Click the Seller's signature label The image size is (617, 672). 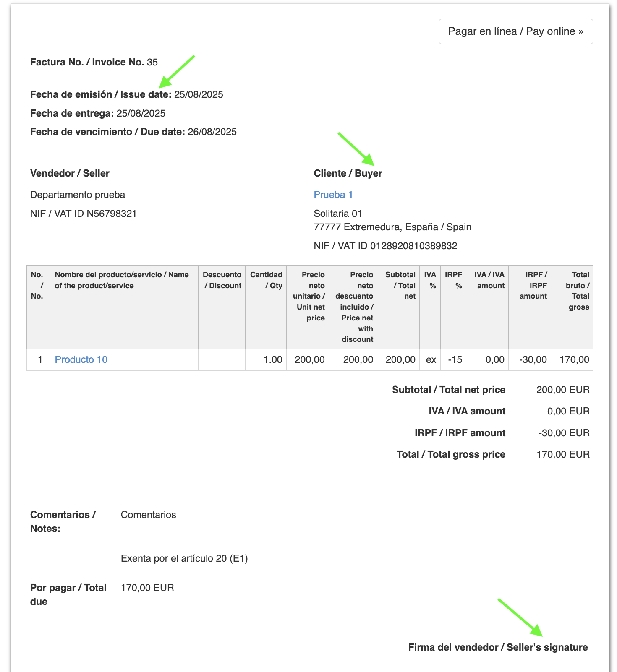coord(498,647)
